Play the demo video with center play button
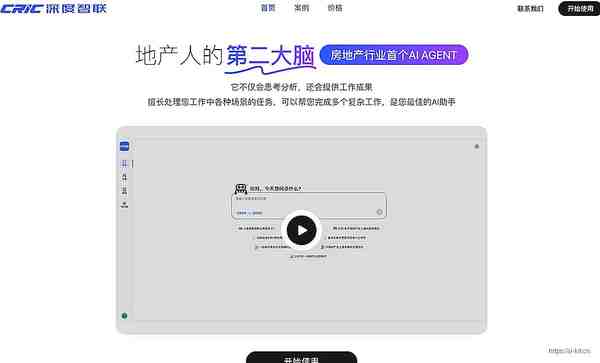The height and width of the screenshot is (363, 600). (302, 230)
